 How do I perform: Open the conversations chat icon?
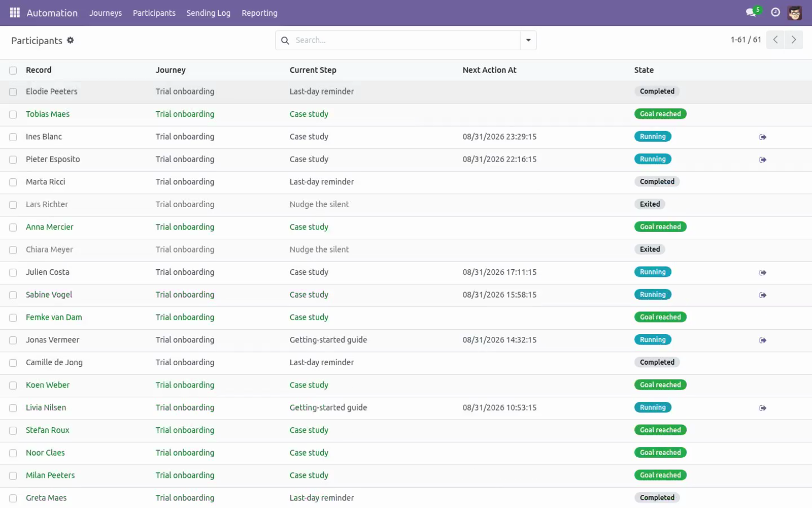tap(751, 13)
